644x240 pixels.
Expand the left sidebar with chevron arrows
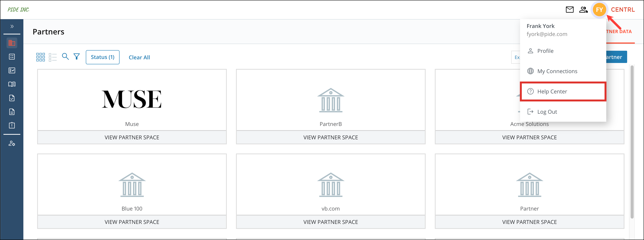tap(12, 26)
